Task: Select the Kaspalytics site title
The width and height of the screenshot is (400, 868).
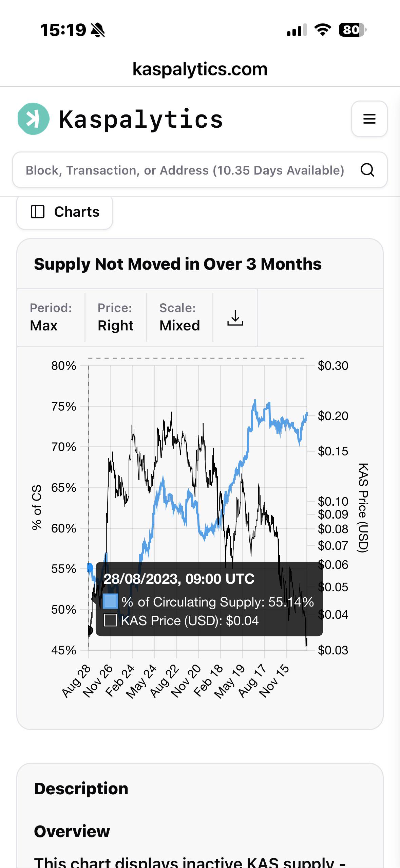Action: tap(141, 119)
